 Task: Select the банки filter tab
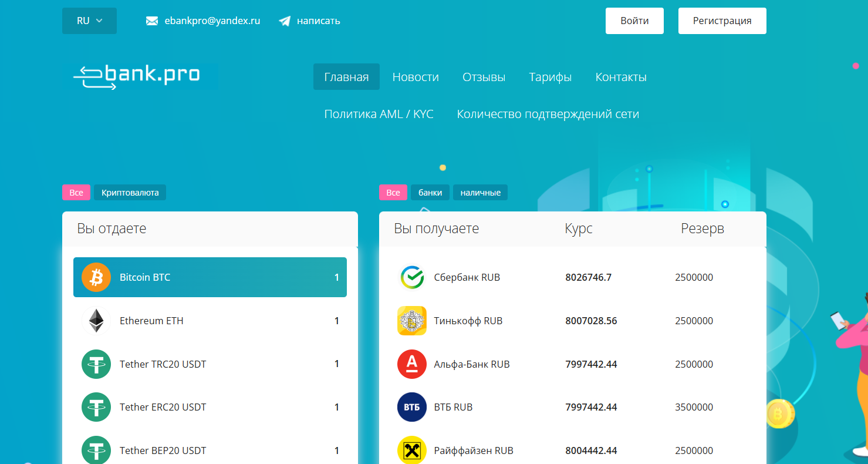430,192
